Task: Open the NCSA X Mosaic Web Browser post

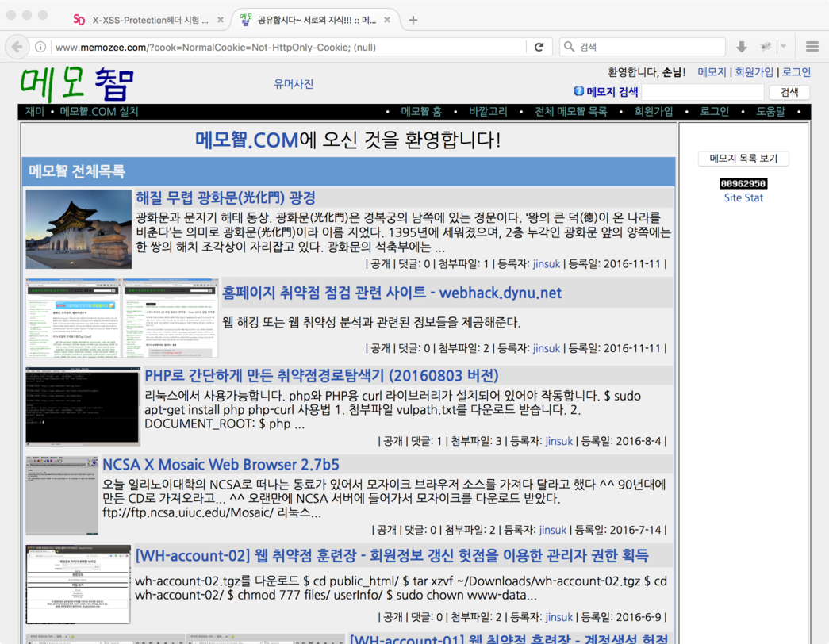Action: [x=221, y=464]
